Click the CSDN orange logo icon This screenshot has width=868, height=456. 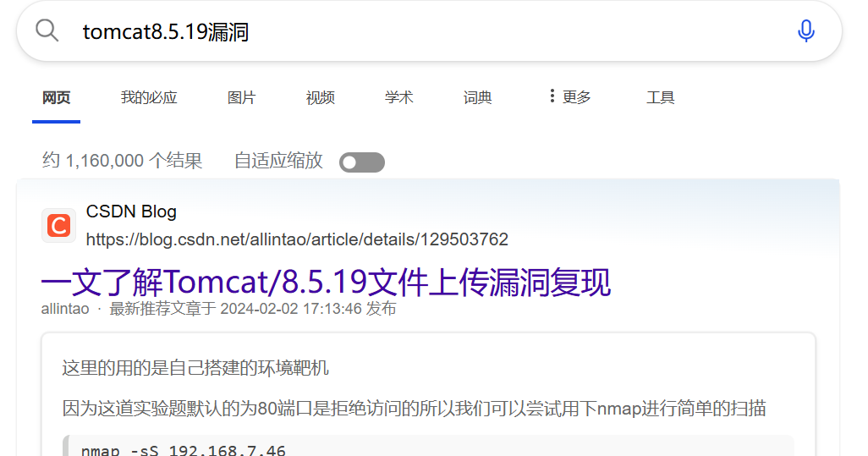[x=58, y=226]
